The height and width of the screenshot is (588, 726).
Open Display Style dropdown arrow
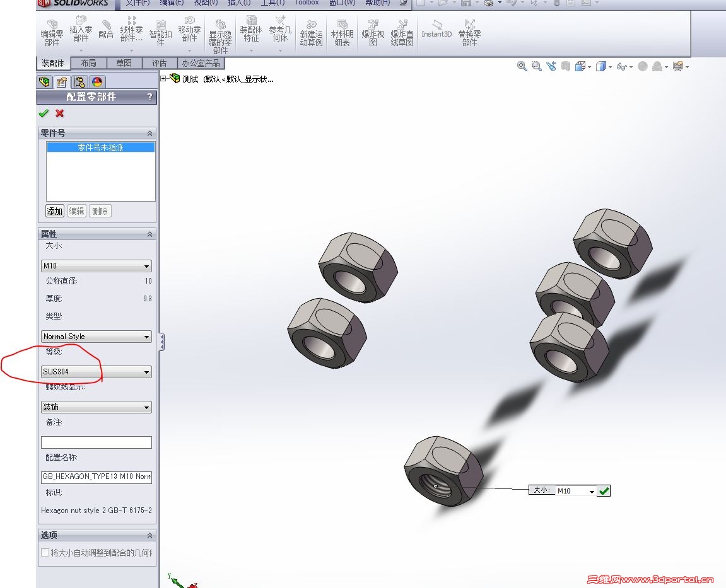pyautogui.click(x=610, y=67)
